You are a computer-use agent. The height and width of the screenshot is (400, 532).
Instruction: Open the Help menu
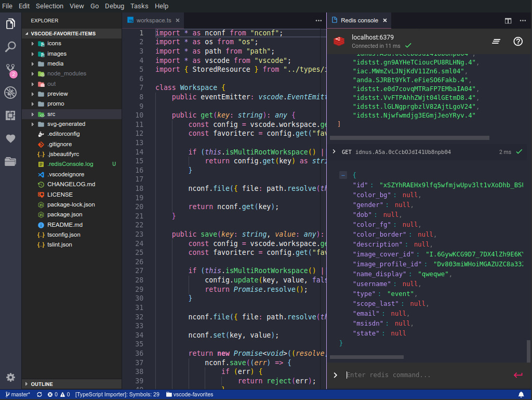tap(162, 6)
